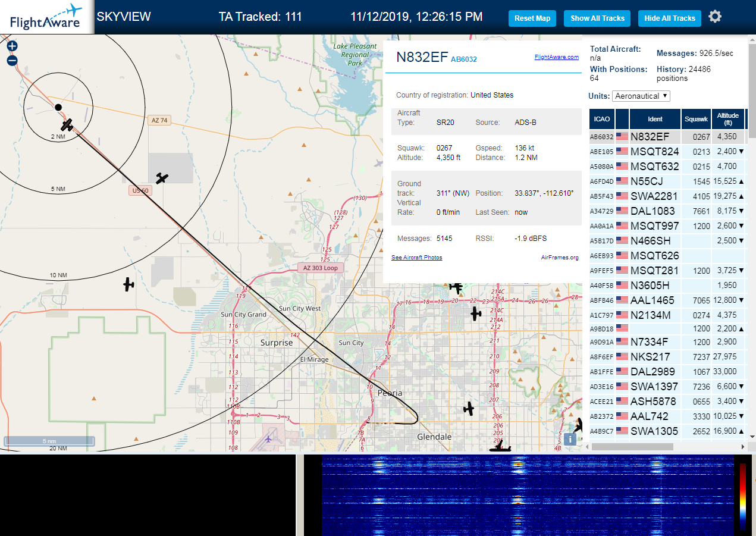The height and width of the screenshot is (536, 756).
Task: Click the Glendale city label on map
Action: point(434,437)
